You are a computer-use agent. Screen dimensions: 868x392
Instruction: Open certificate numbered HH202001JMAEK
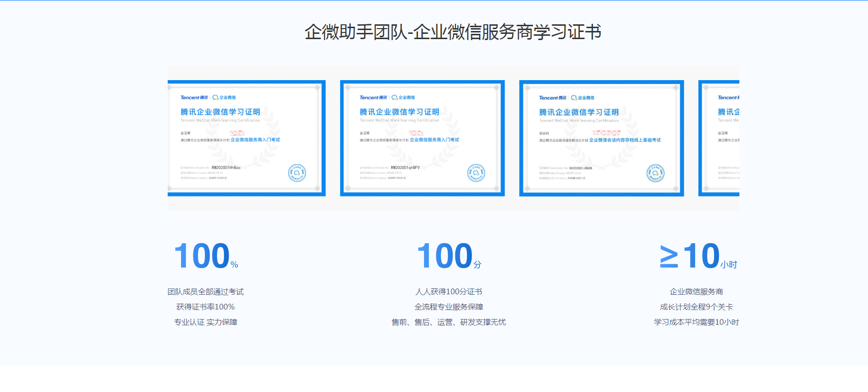(602, 138)
